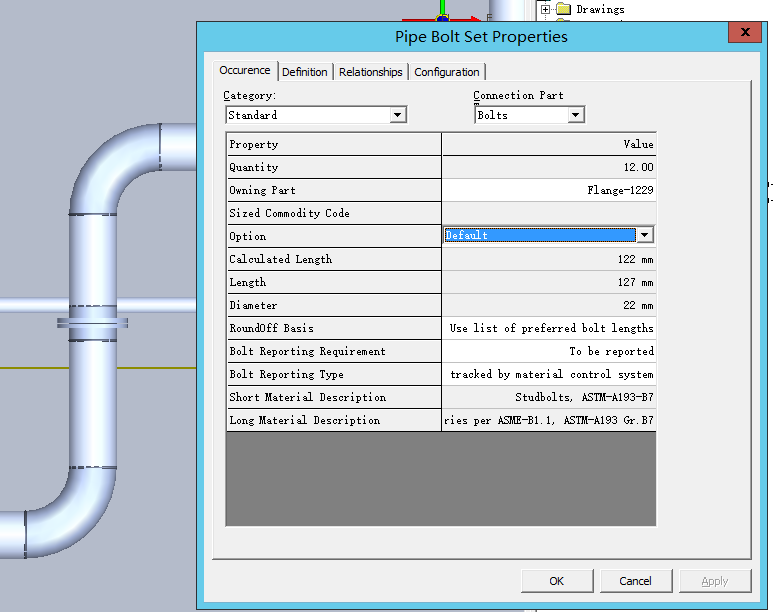
Task: Select the Drawings folder icon
Action: [x=563, y=9]
